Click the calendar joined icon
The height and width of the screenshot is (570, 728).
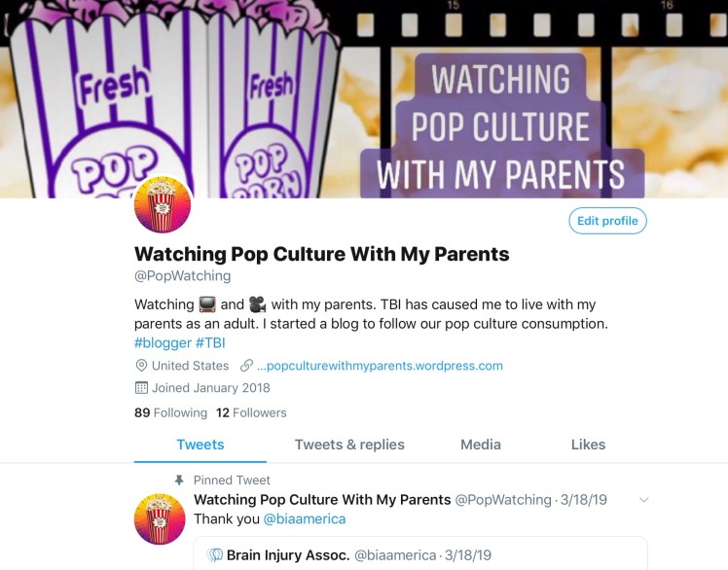point(141,387)
